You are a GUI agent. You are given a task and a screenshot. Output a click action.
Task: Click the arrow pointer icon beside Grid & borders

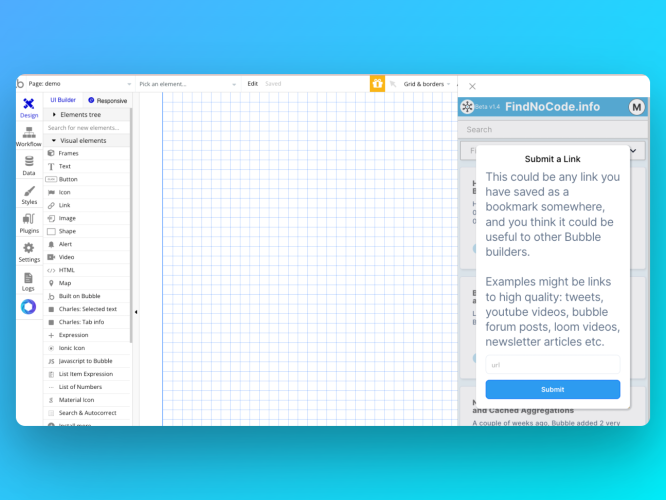[393, 84]
